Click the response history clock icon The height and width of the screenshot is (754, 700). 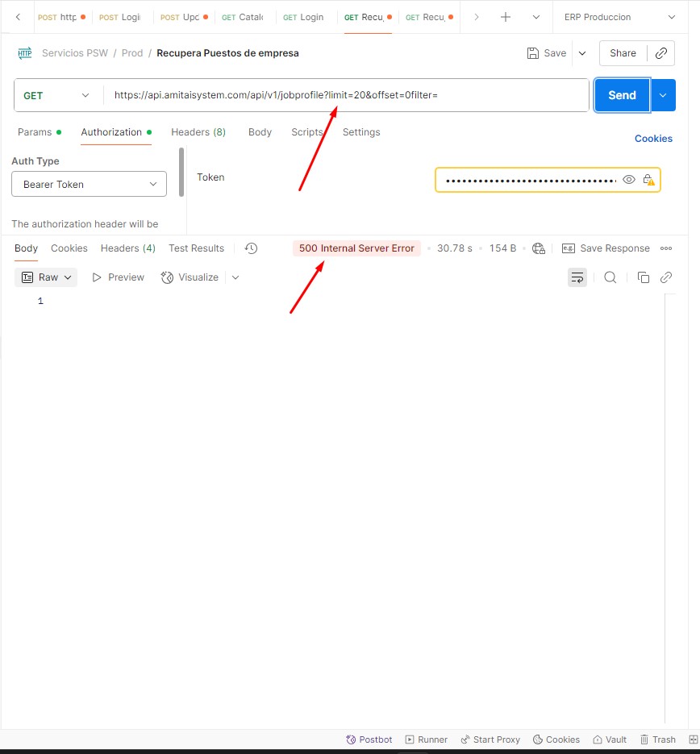(251, 248)
